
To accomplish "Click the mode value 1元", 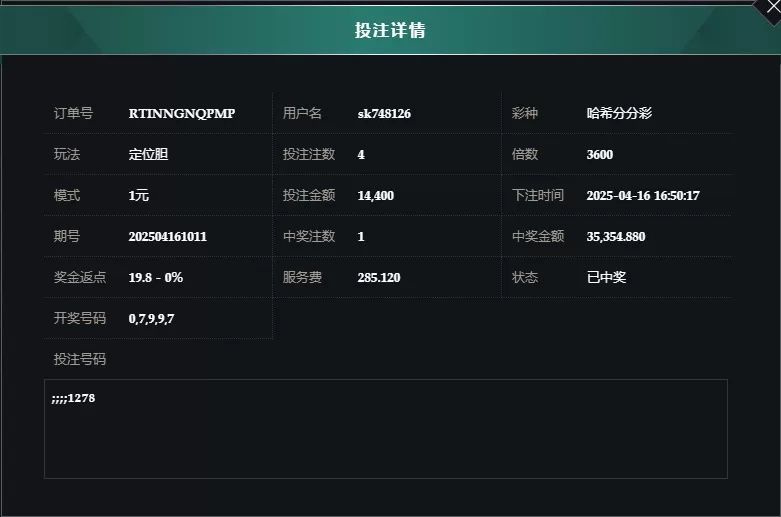I will tap(139, 196).
